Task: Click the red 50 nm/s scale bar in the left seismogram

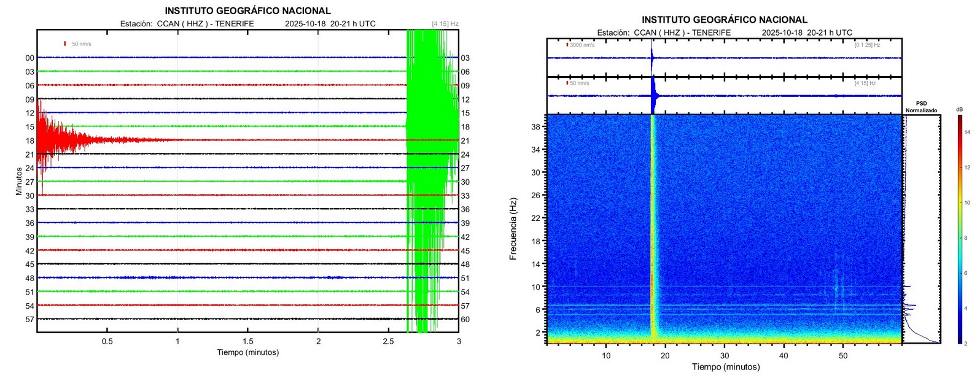Action: pos(65,44)
